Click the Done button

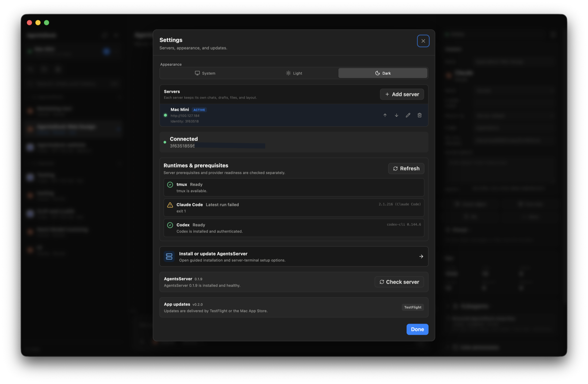tap(417, 329)
